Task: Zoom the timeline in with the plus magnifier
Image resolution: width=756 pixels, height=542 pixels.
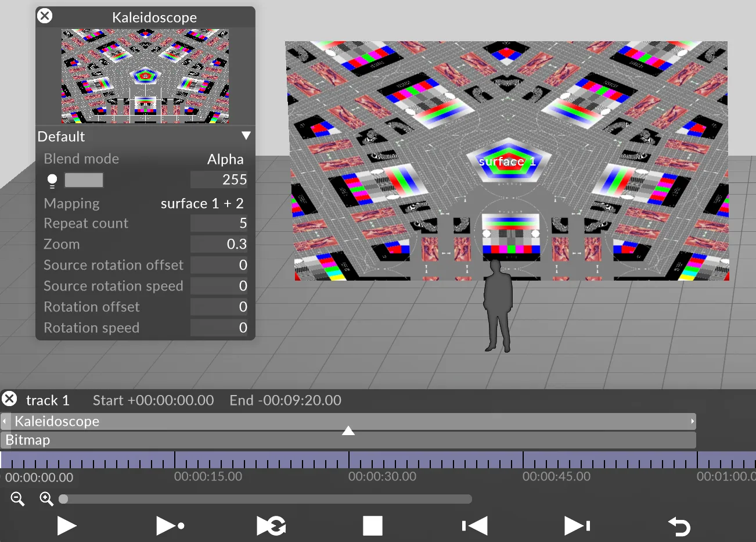Action: point(46,498)
